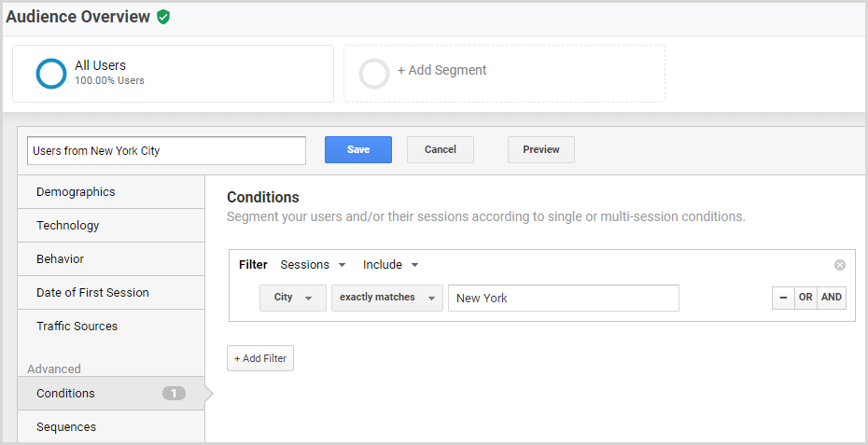Screen dimensions: 868x445
Task: Click the All Users blue circle icon
Action: tap(51, 74)
